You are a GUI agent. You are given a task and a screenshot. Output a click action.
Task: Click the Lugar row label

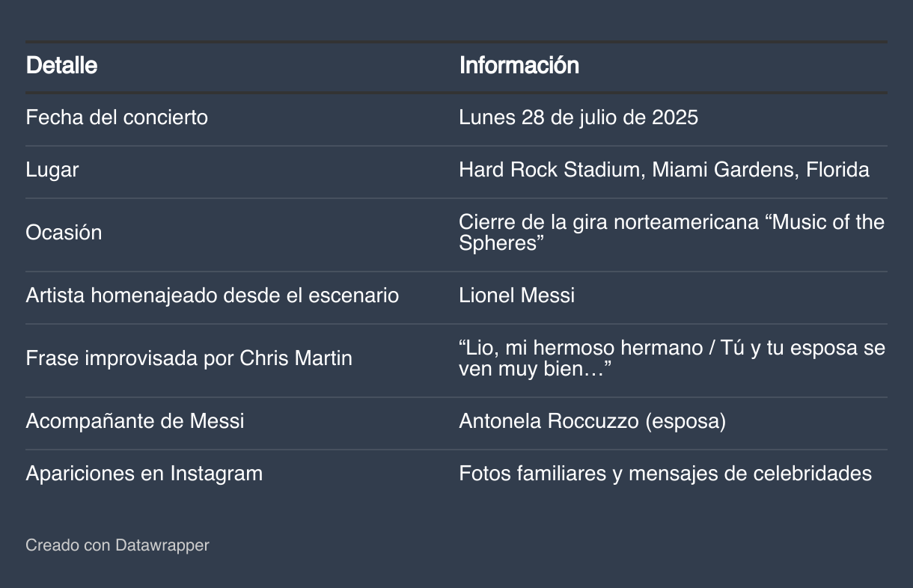click(x=52, y=171)
